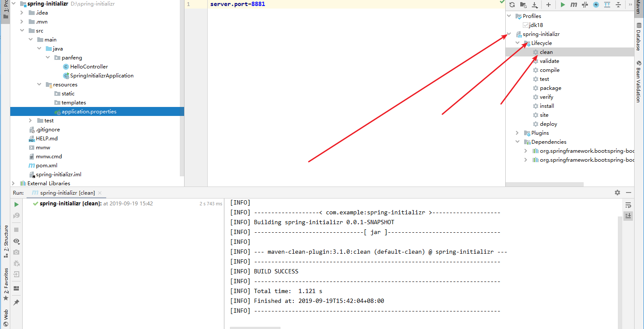Click Collapse All icon in Maven toolbar
Screen dimensions: 644x329
[x=618, y=5]
